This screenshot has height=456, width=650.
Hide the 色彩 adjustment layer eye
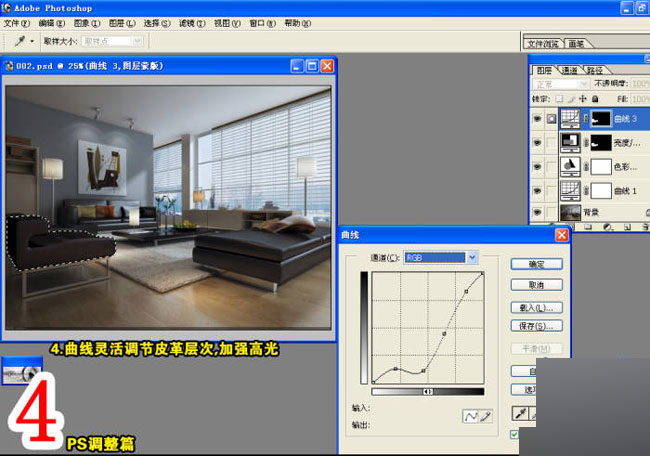(537, 167)
